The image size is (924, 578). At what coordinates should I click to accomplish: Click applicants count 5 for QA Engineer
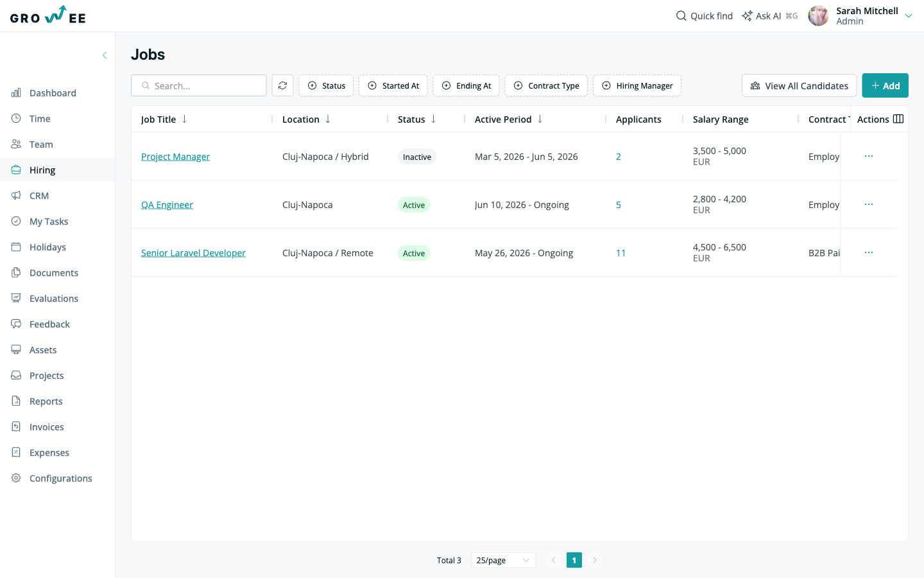tap(619, 205)
